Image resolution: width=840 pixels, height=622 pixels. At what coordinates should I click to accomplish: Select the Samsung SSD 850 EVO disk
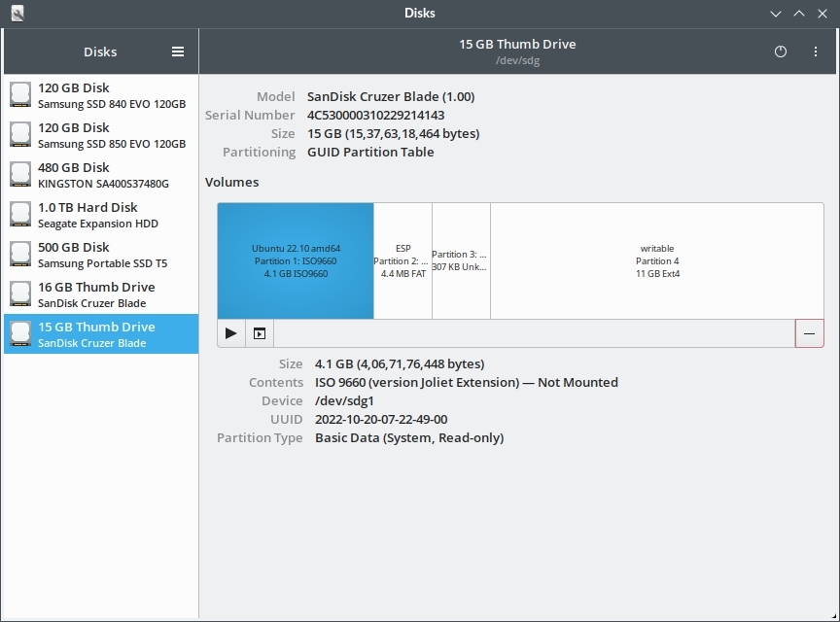point(101,135)
